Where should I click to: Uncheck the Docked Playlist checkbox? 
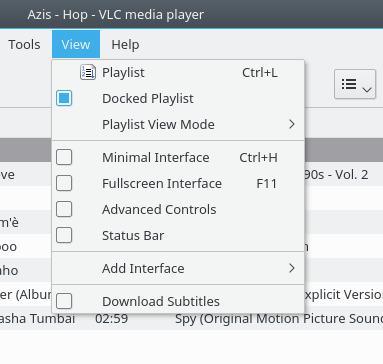pyautogui.click(x=64, y=98)
